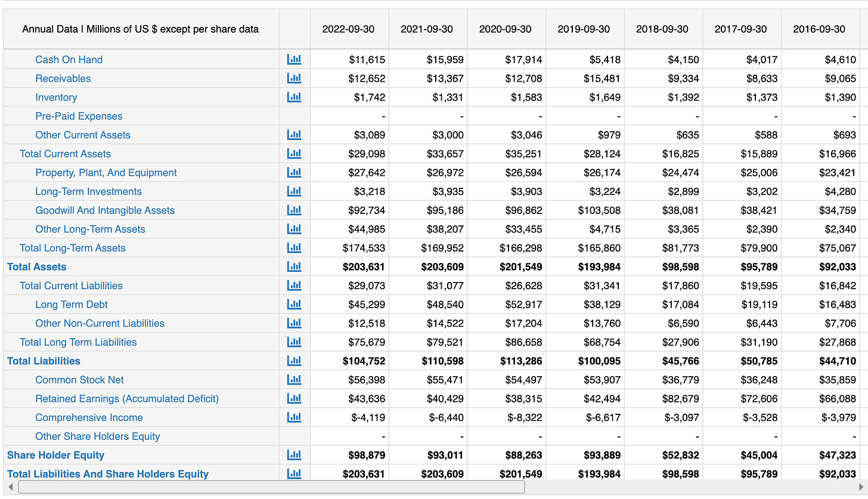Select the $113,286 Total Liabilities cell
Viewport: 868px width, 499px height.
click(x=507, y=361)
